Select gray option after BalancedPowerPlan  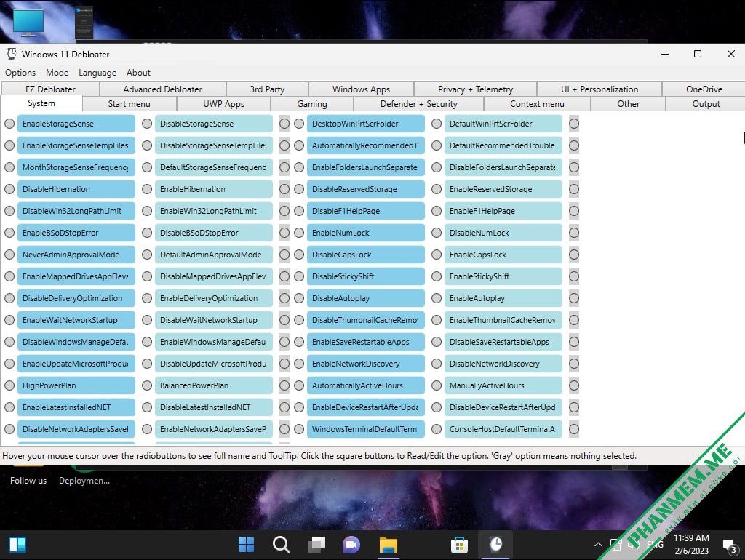point(284,385)
